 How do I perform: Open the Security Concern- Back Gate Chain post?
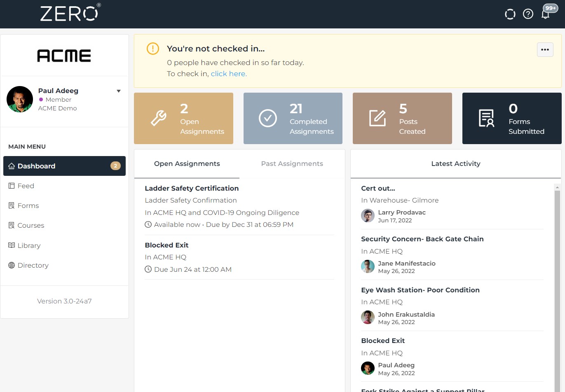click(x=422, y=239)
